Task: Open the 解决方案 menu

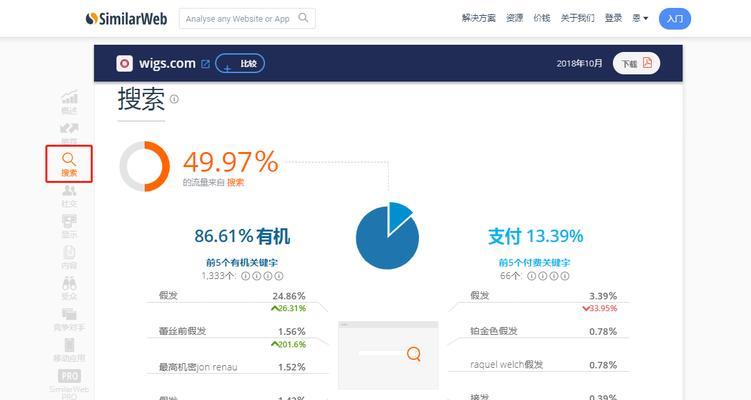Action: click(478, 18)
